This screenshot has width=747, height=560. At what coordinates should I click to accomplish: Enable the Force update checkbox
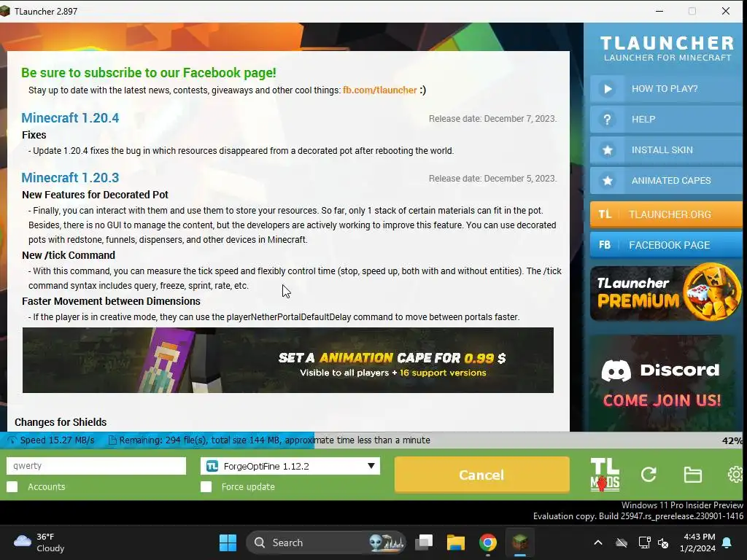point(206,486)
